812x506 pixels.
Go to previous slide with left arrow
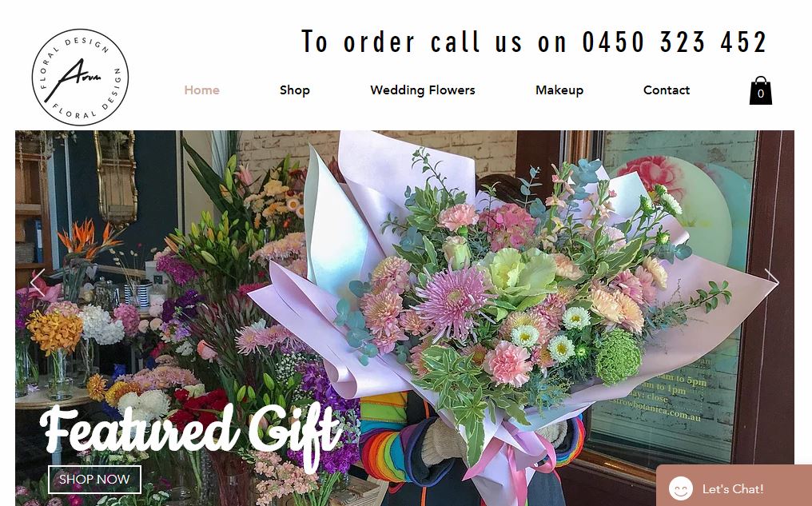38,283
